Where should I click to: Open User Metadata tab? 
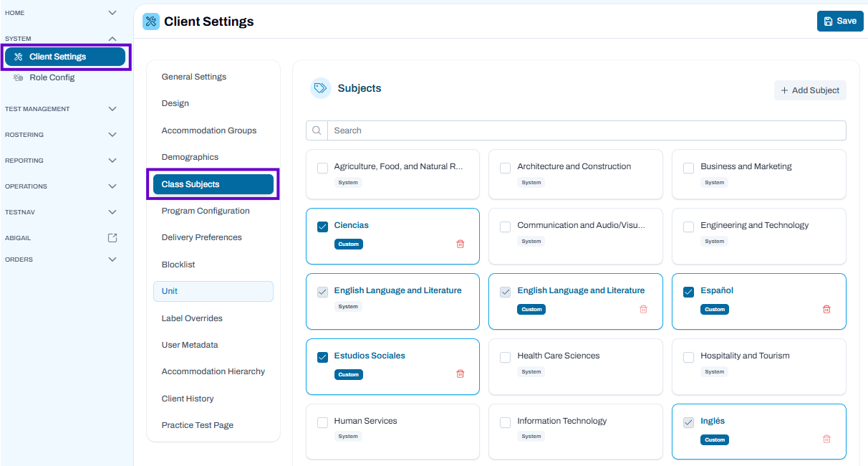click(213, 345)
